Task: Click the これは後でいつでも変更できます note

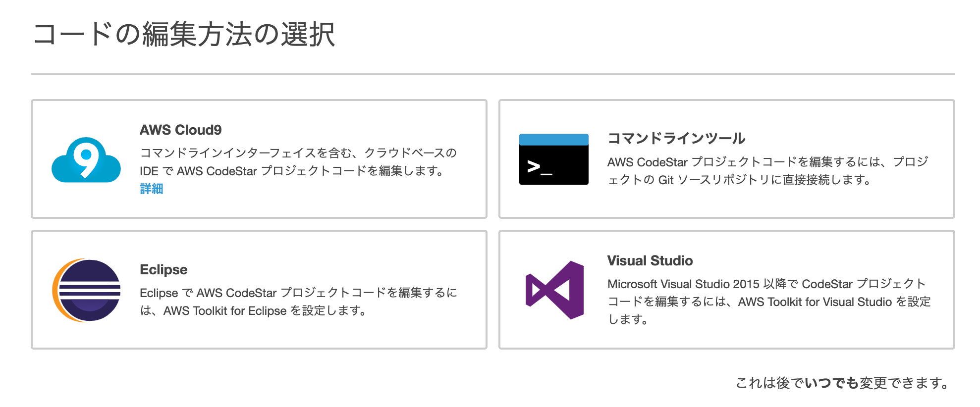Action: click(x=843, y=383)
